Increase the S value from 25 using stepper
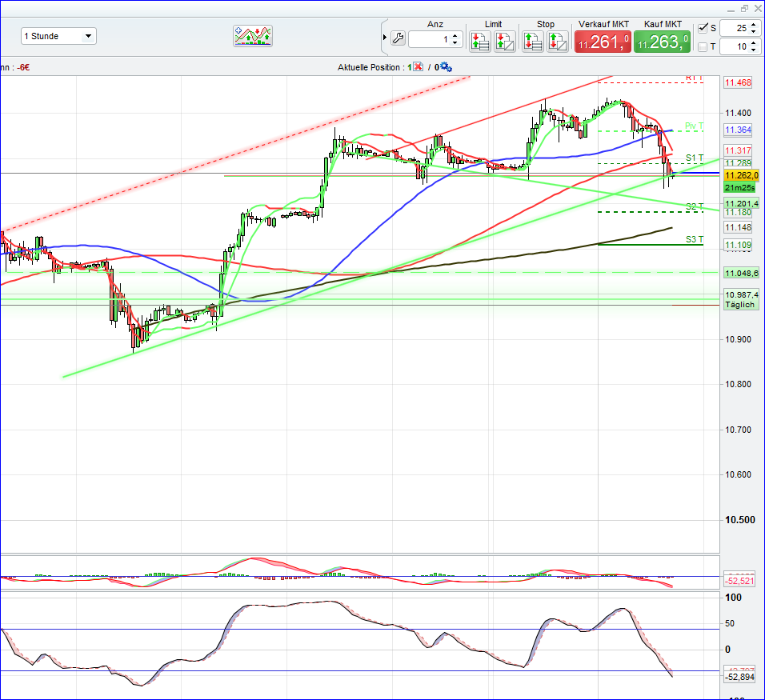Screen dimensions: 765x700 [x=752, y=24]
